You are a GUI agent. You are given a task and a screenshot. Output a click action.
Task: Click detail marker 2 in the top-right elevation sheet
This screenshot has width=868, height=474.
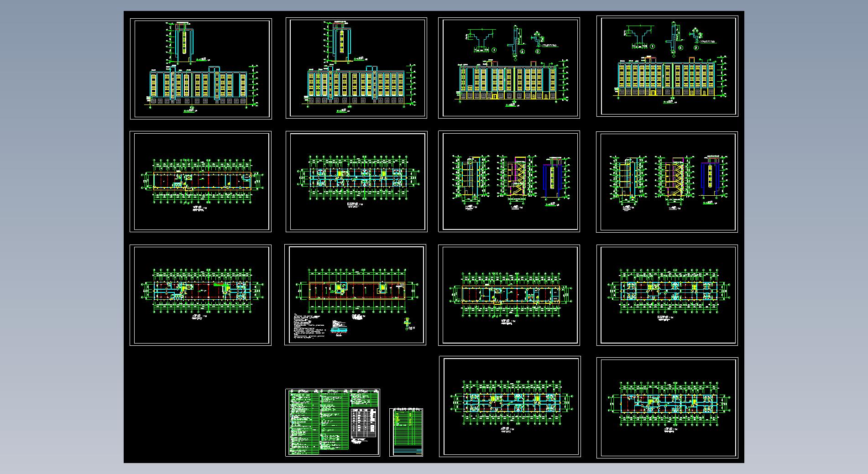(x=680, y=47)
